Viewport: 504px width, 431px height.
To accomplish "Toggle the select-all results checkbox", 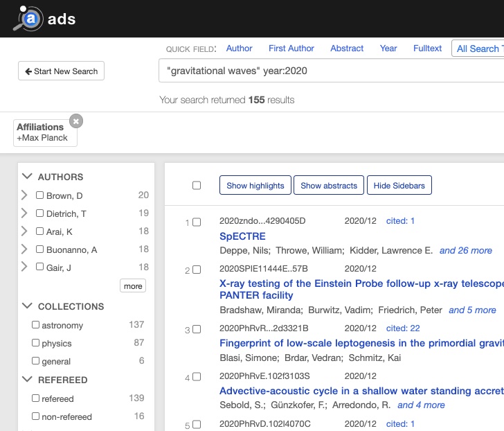I will 197,185.
